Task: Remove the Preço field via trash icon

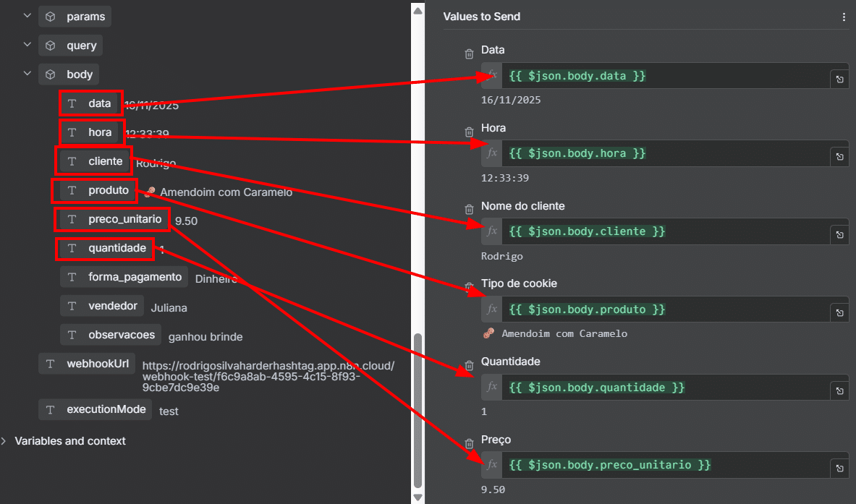Action: [x=469, y=443]
